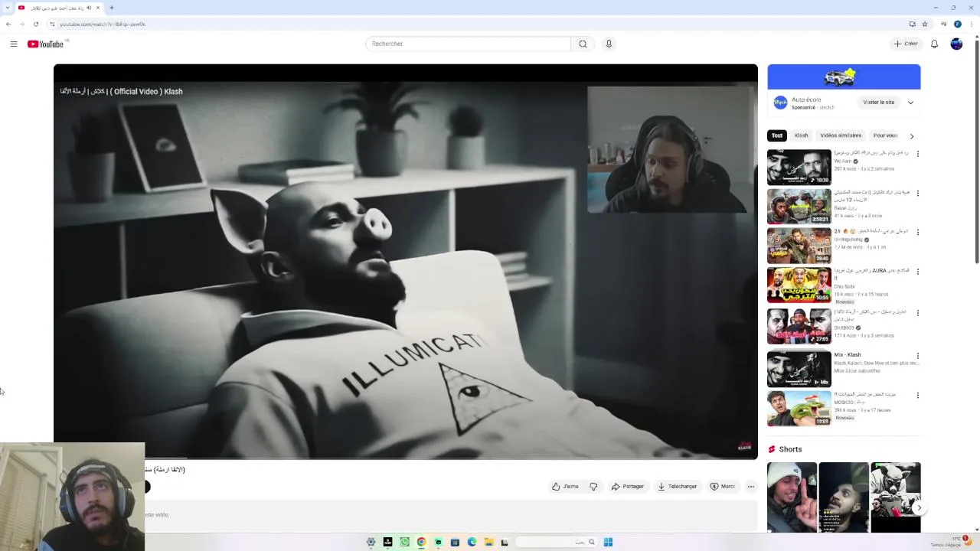Viewport: 980px width, 551px height.
Task: Open the first Shorts thumbnail with finger
Action: pos(792,497)
